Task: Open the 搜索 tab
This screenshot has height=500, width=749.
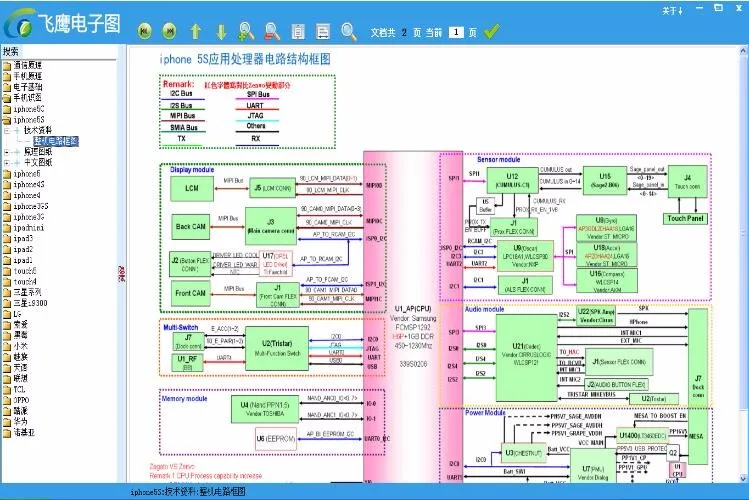Action: 11,51
